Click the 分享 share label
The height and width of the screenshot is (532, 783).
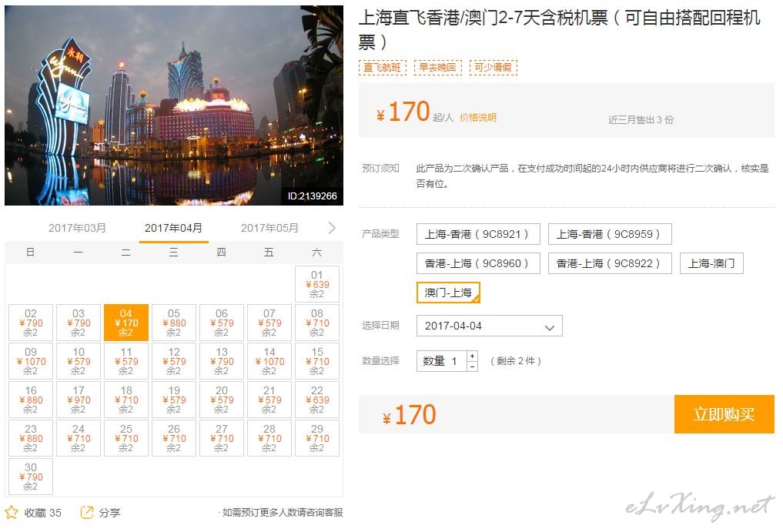(109, 513)
